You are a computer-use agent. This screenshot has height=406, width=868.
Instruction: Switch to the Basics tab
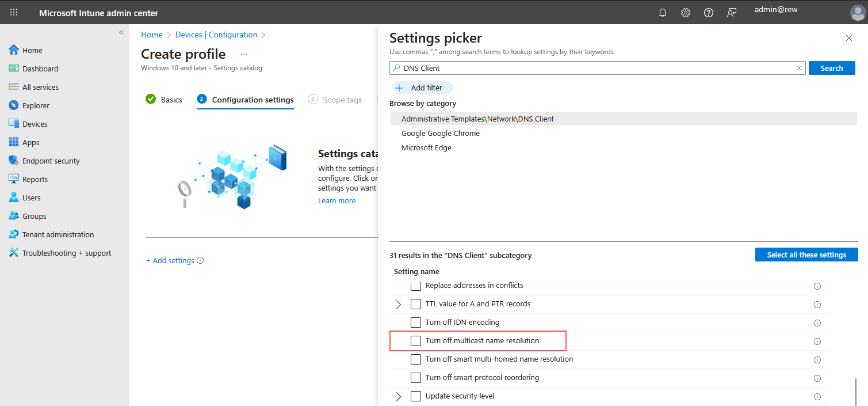(x=171, y=99)
